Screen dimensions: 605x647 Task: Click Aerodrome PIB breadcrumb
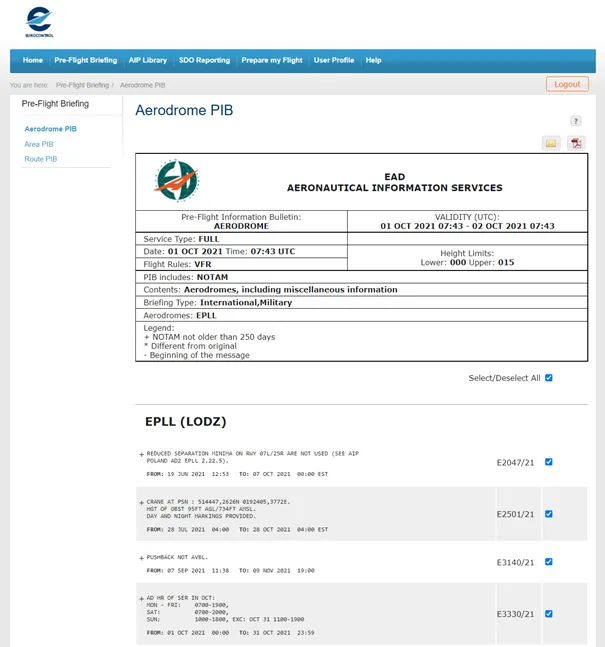143,85
